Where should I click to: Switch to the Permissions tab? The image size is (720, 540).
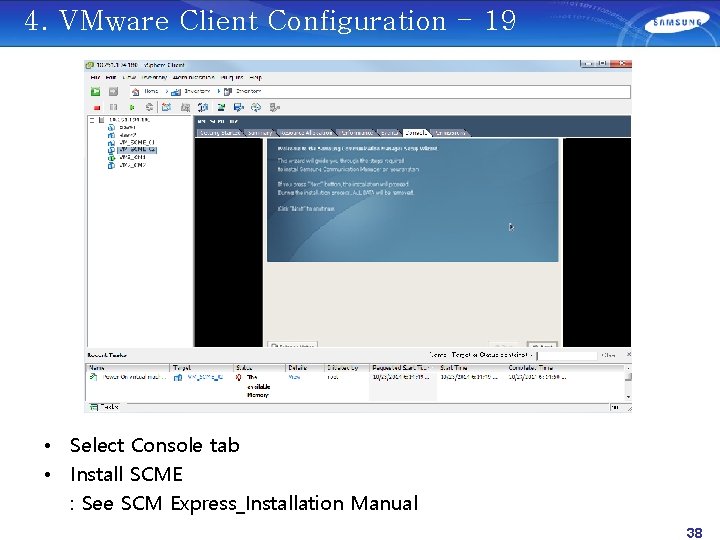tap(450, 133)
